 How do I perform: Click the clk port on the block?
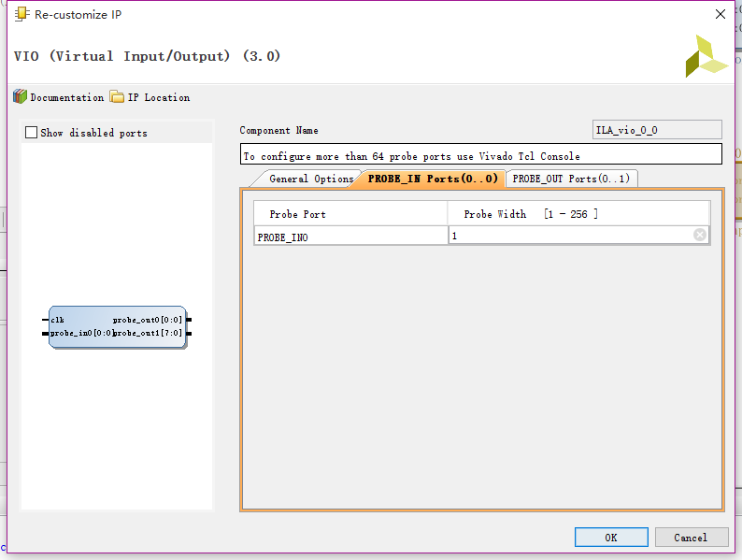57,320
